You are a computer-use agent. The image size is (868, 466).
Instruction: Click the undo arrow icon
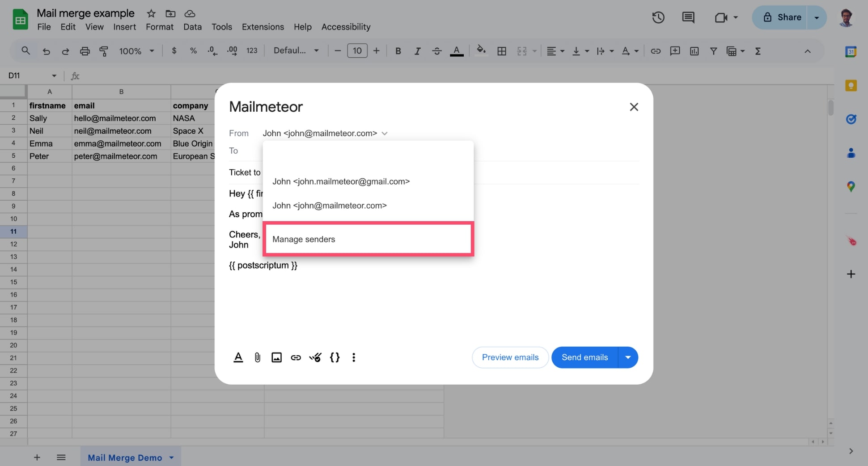(x=46, y=51)
